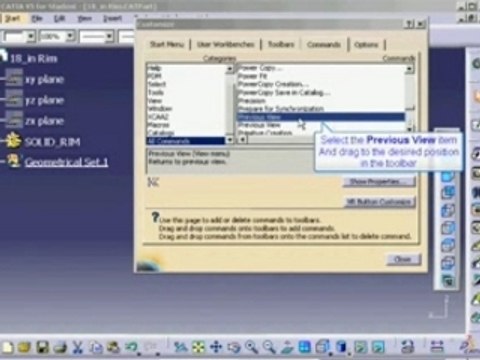Click the Create Multi-View icon

[x=305, y=347]
